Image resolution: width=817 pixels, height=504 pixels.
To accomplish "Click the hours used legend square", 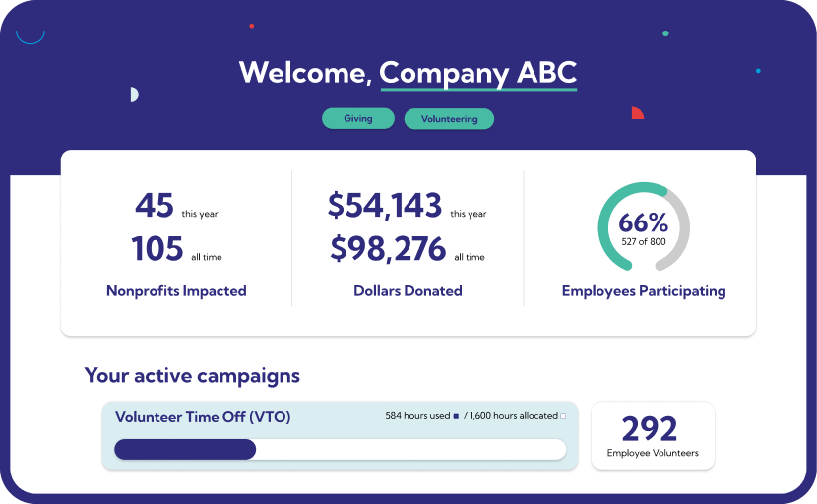I will (x=456, y=416).
